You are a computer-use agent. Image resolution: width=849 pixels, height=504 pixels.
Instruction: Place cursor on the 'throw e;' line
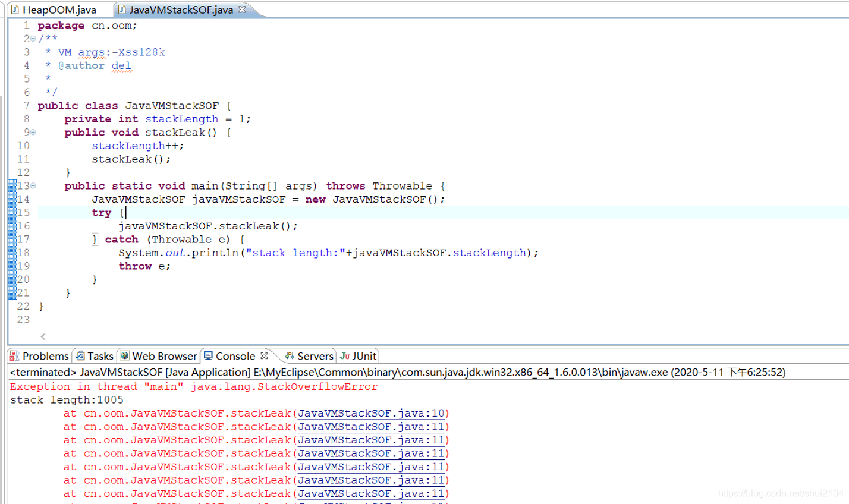tap(144, 266)
